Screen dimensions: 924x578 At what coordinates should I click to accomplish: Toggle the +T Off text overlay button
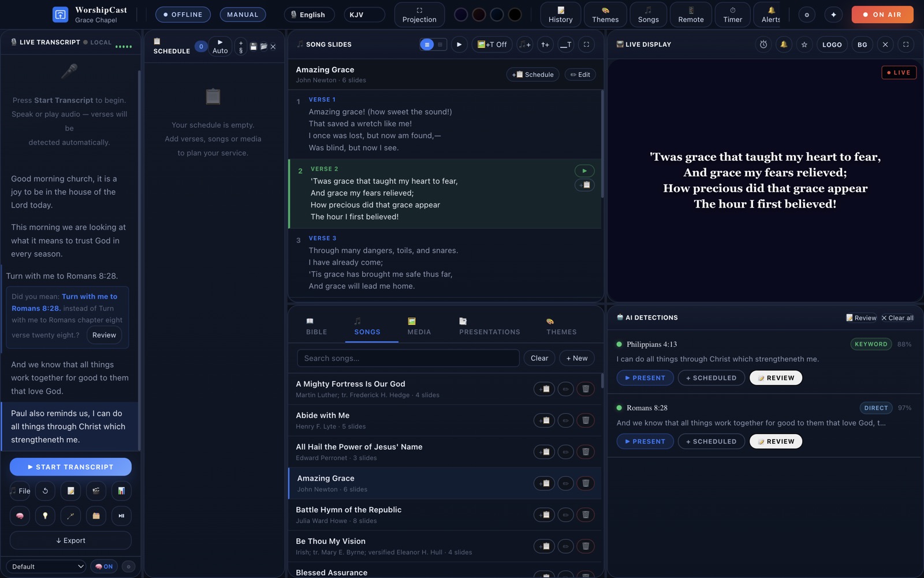(492, 45)
